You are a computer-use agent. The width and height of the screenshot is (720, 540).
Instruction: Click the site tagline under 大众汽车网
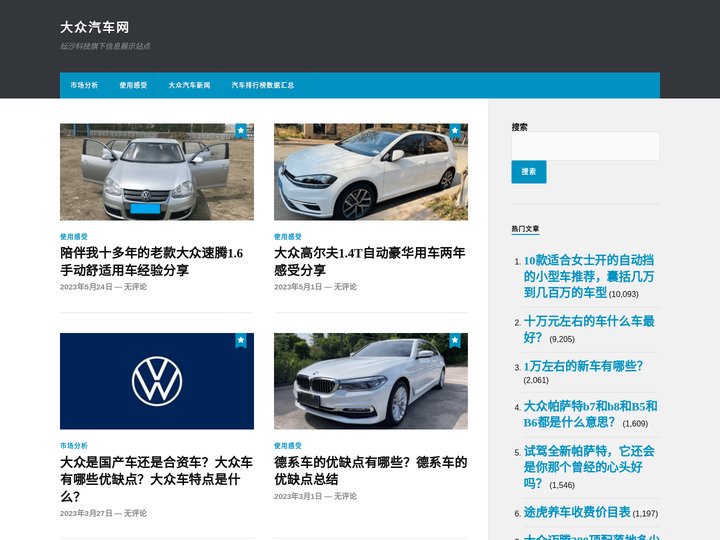[105, 46]
